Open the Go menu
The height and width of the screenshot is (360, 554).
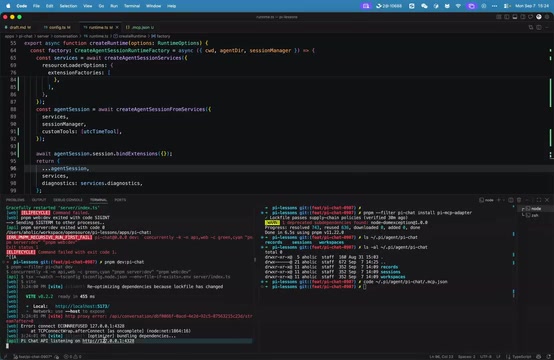click(101, 6)
